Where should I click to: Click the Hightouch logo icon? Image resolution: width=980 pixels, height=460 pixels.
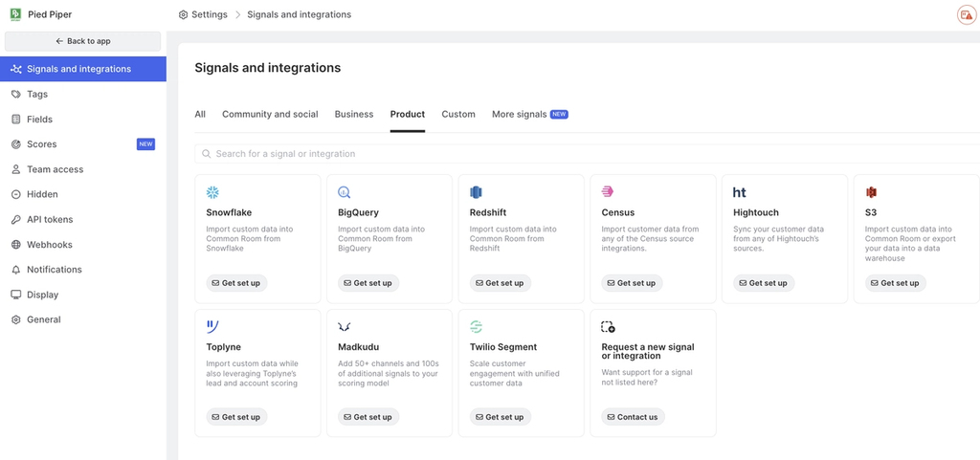[x=740, y=192]
